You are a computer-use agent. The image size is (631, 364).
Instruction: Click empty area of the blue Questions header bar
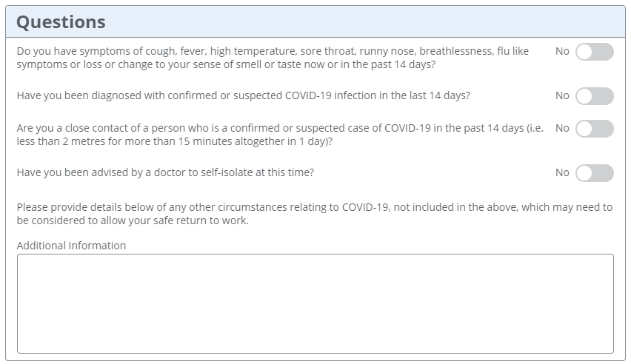tap(370, 22)
